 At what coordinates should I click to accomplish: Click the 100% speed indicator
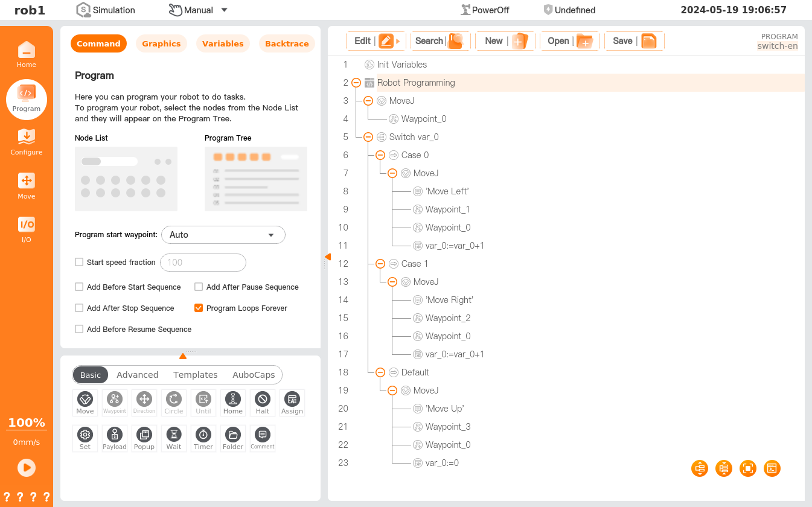tap(27, 422)
